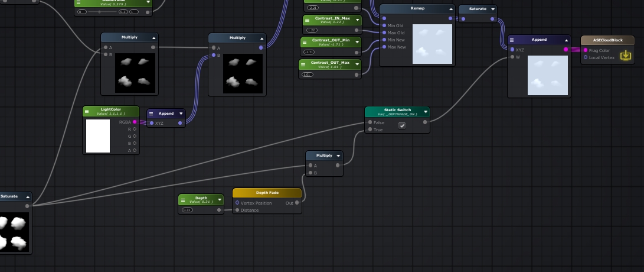Viewport: 644px width, 272px height.
Task: Collapse preview of Append node feeding ASECloudBlock
Action: click(566, 40)
